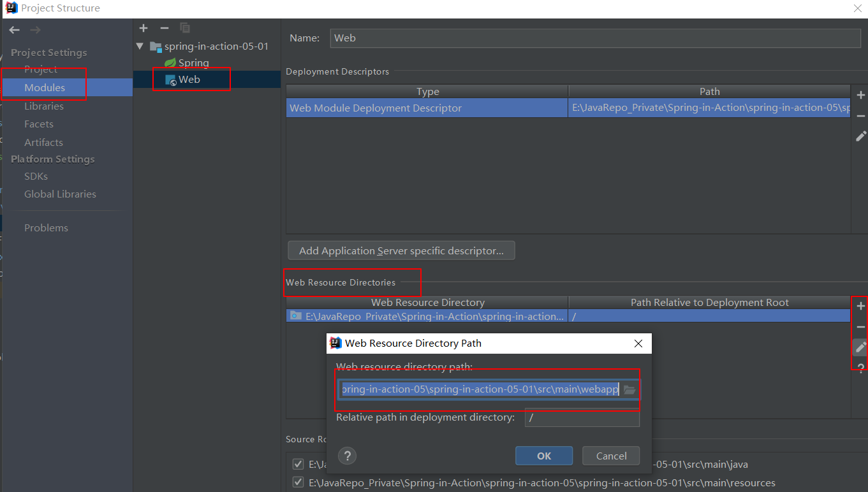Add a web resource directory with the plus icon
868x492 pixels.
(861, 306)
